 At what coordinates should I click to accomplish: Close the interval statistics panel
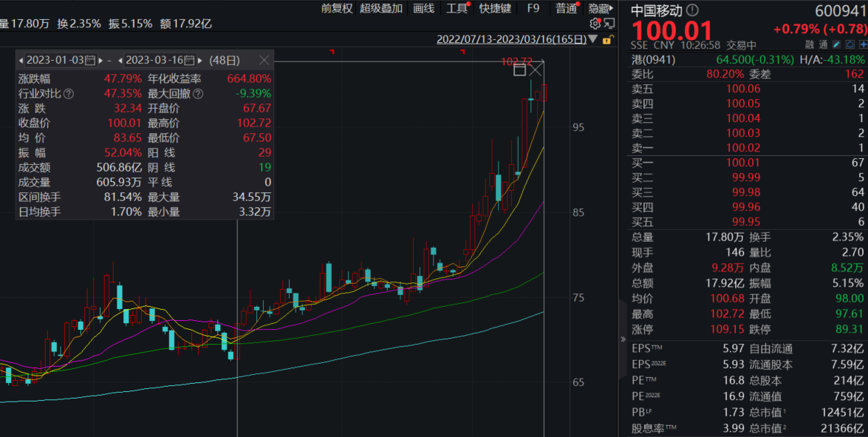click(x=264, y=60)
